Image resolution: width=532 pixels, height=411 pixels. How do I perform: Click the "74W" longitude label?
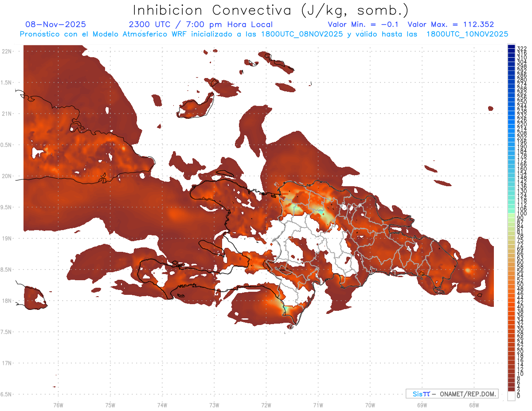162,405
